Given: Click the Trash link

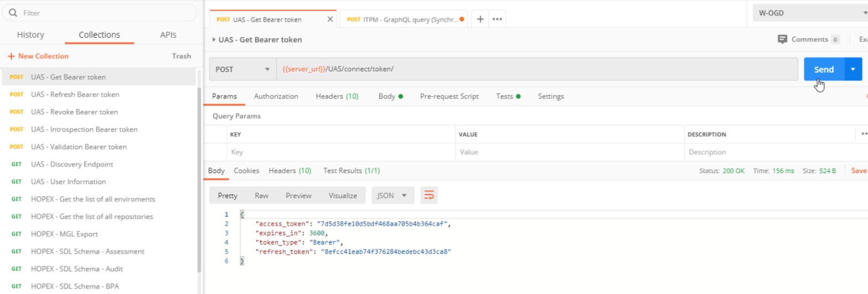Looking at the screenshot, I should click(x=181, y=56).
